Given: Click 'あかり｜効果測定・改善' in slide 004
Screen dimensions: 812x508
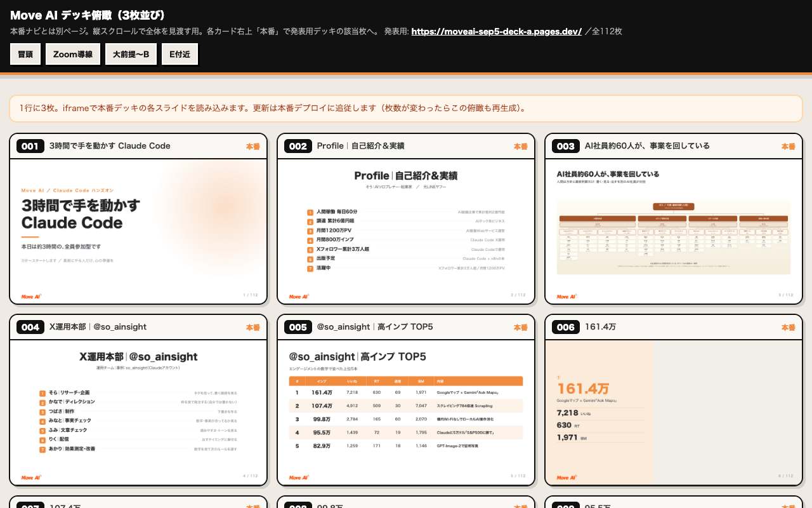Looking at the screenshot, I should (x=72, y=449).
